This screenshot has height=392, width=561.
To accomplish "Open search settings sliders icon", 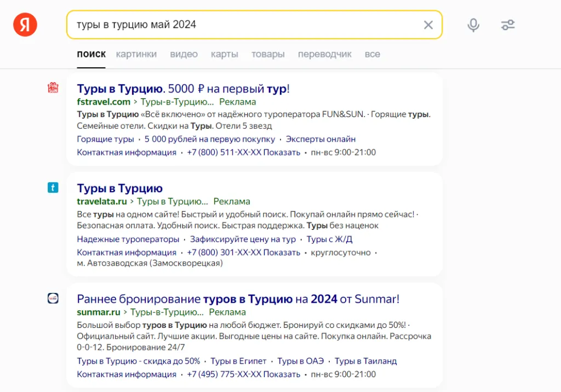I will (508, 25).
